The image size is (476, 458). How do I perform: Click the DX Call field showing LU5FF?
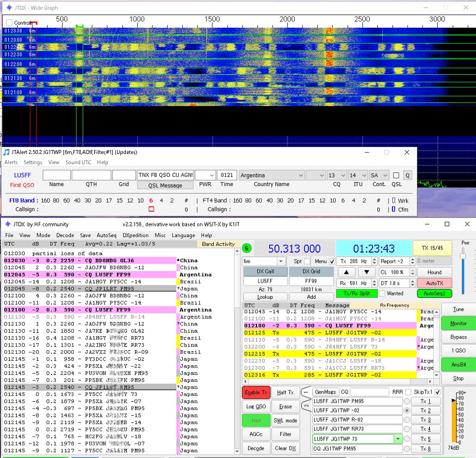265,281
